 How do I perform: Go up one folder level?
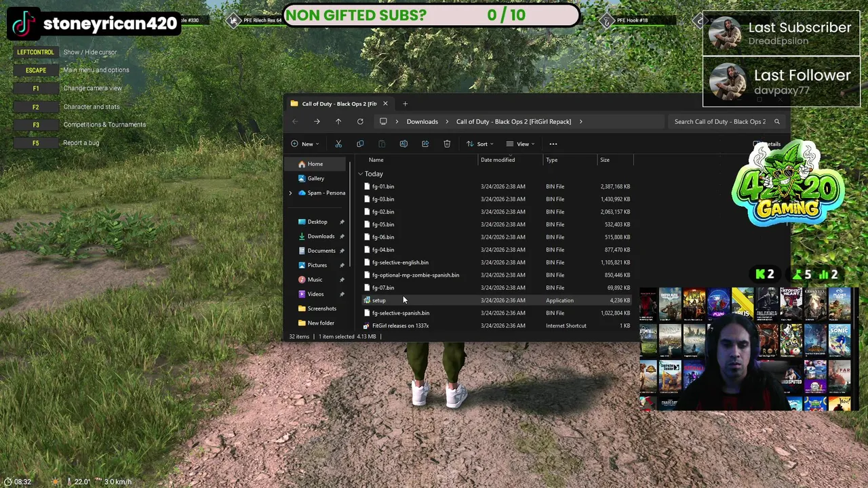(x=338, y=121)
